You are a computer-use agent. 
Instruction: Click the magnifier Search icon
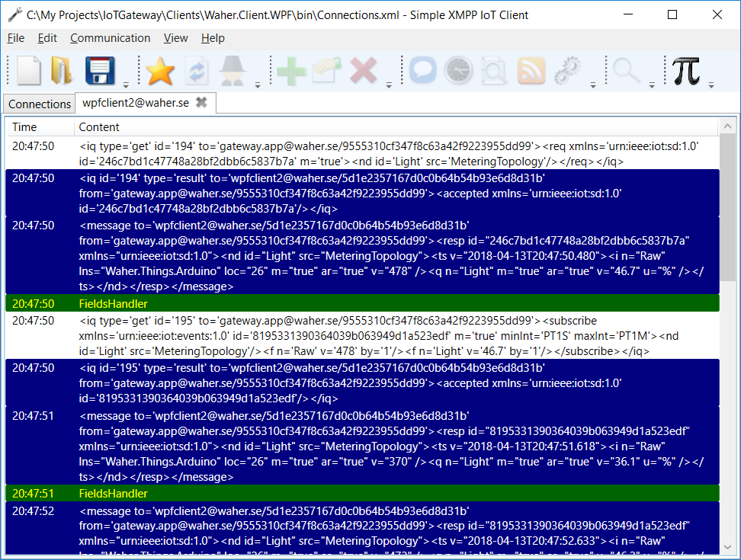[x=627, y=72]
